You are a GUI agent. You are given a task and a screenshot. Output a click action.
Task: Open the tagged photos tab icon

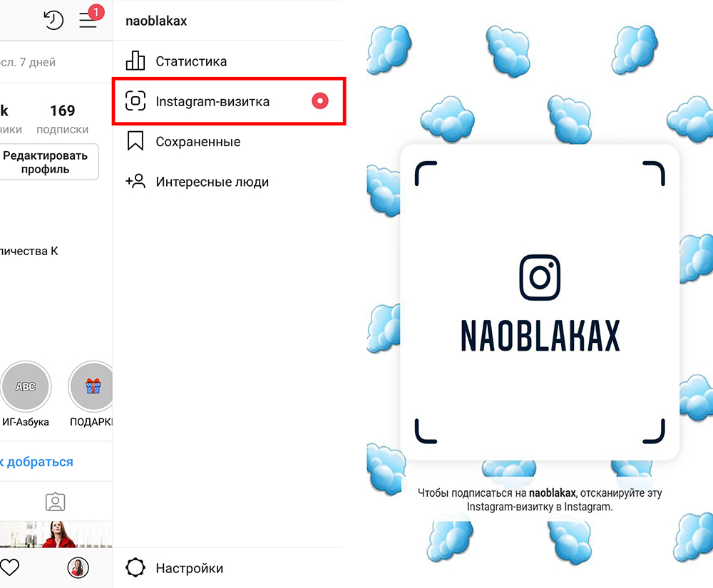56,502
